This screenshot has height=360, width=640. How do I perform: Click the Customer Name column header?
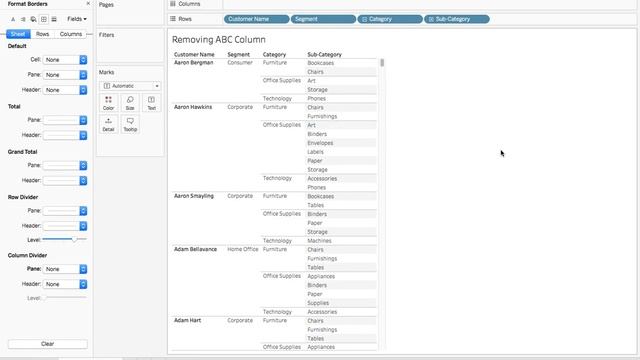(194, 54)
